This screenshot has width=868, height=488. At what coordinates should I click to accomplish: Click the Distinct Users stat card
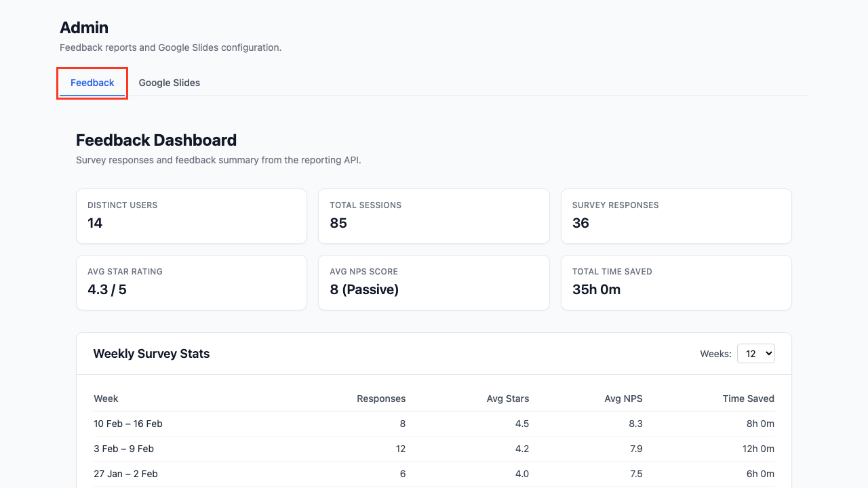[x=191, y=216]
